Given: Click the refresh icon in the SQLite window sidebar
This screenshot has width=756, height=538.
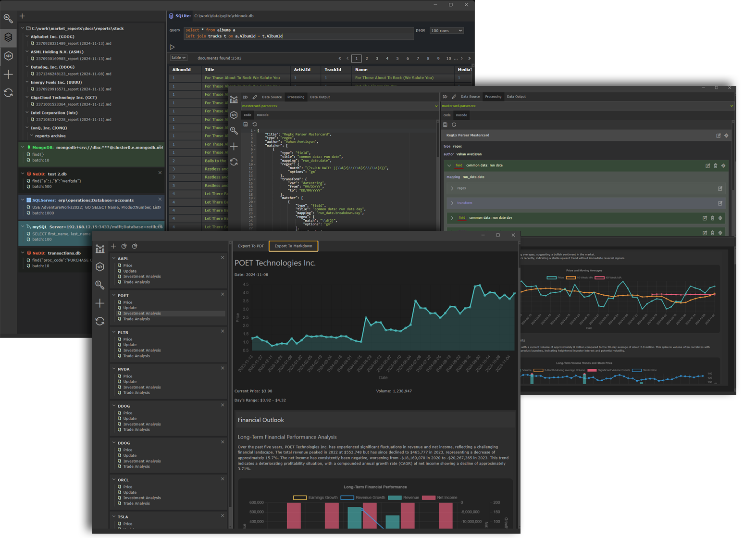Looking at the screenshot, I should click(x=8, y=93).
